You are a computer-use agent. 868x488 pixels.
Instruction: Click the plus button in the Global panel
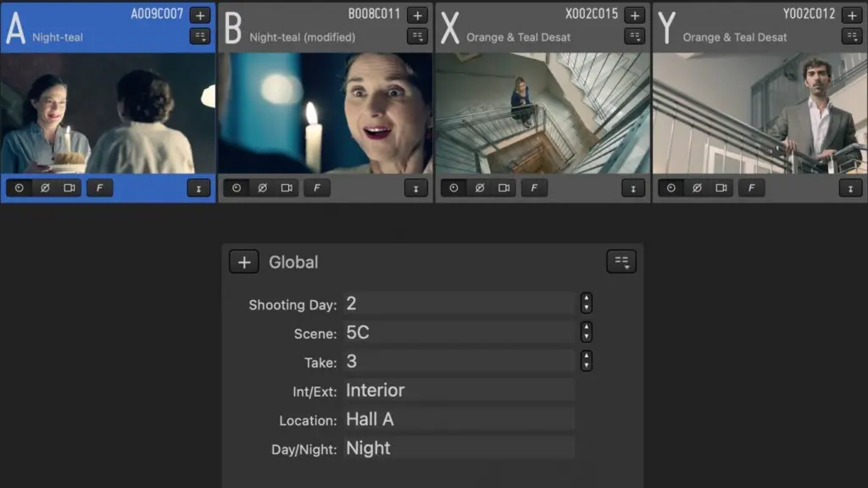[x=244, y=262]
